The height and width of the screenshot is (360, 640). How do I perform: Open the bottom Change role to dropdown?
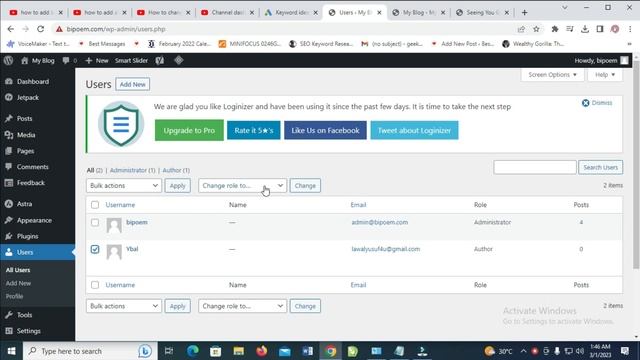point(242,306)
